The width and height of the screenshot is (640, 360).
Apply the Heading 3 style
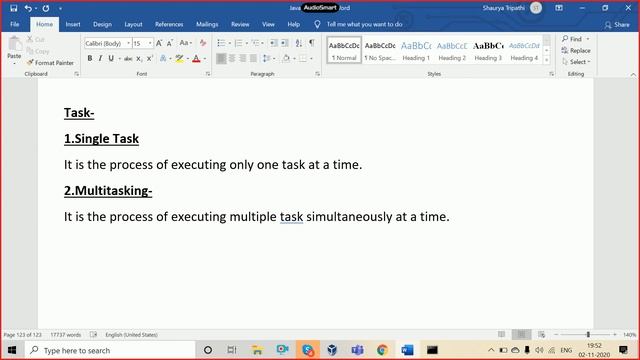pyautogui.click(x=488, y=51)
